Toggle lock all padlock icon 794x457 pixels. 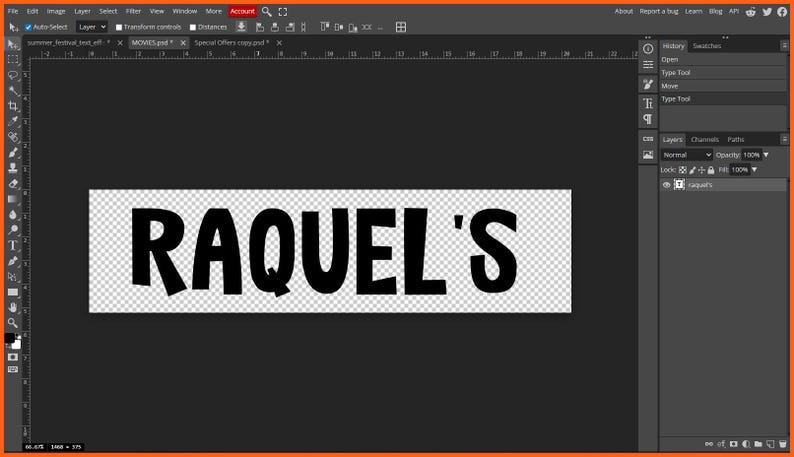click(711, 170)
